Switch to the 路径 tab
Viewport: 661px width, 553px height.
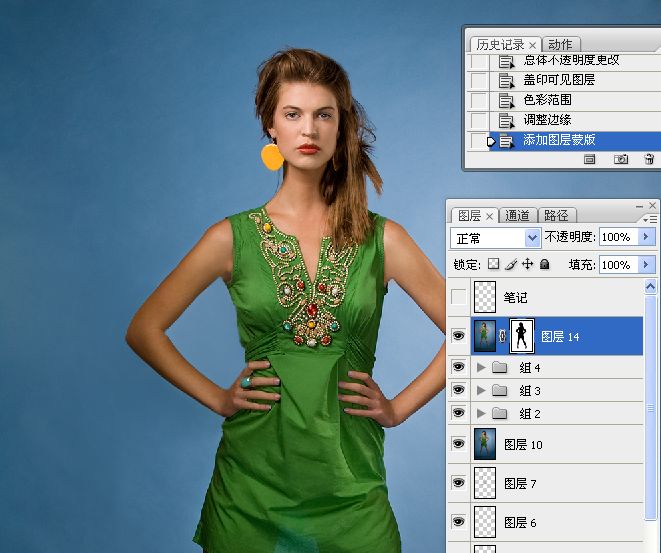(556, 215)
